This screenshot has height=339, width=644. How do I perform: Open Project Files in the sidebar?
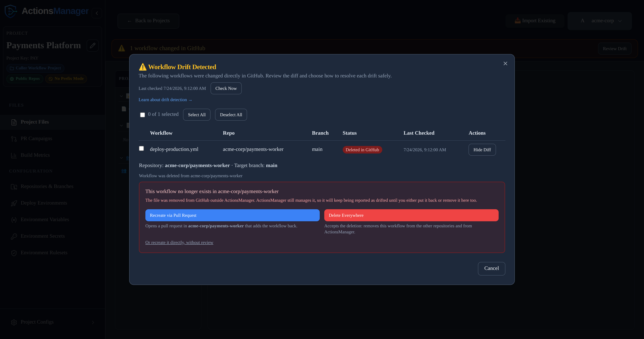pyautogui.click(x=53, y=122)
